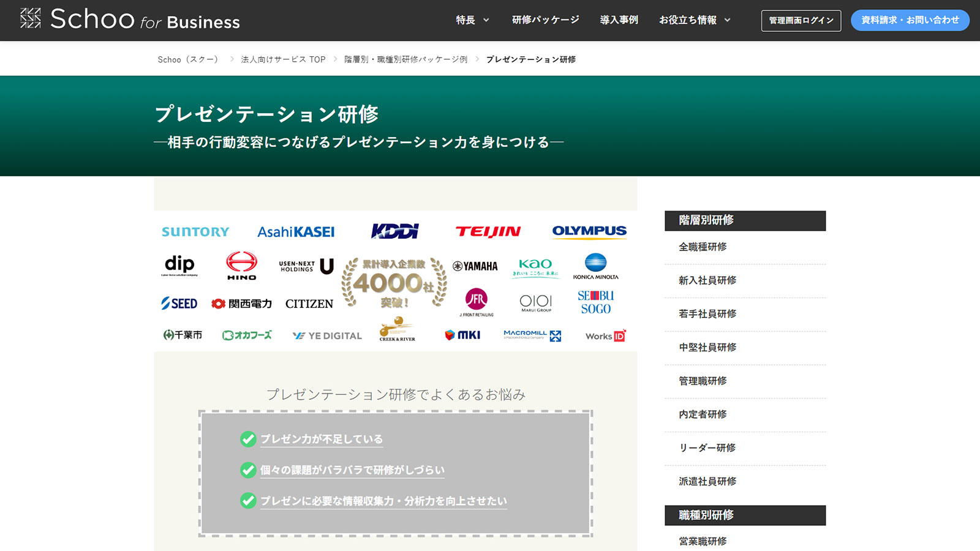Click the checkmark beside 個々の課題がバラバラ
The image size is (980, 551).
pyautogui.click(x=248, y=470)
